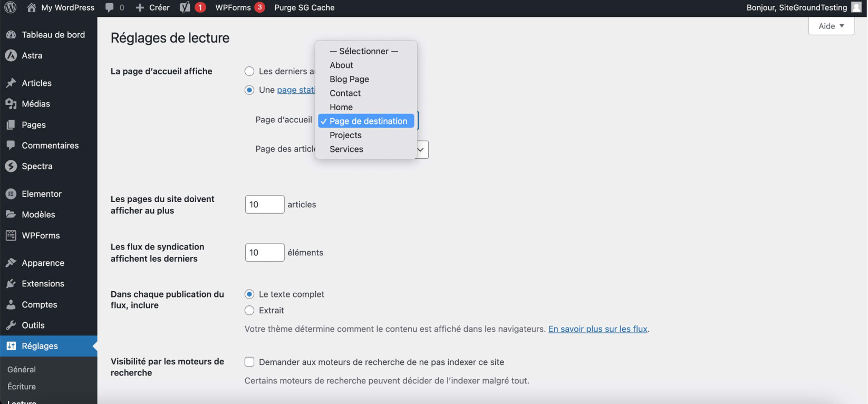Viewport: 868px width, 404px height.
Task: Select Projects from the dropdown list
Action: point(366,135)
